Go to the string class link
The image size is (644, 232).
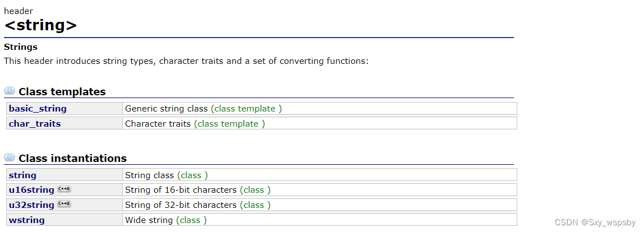tap(22, 175)
